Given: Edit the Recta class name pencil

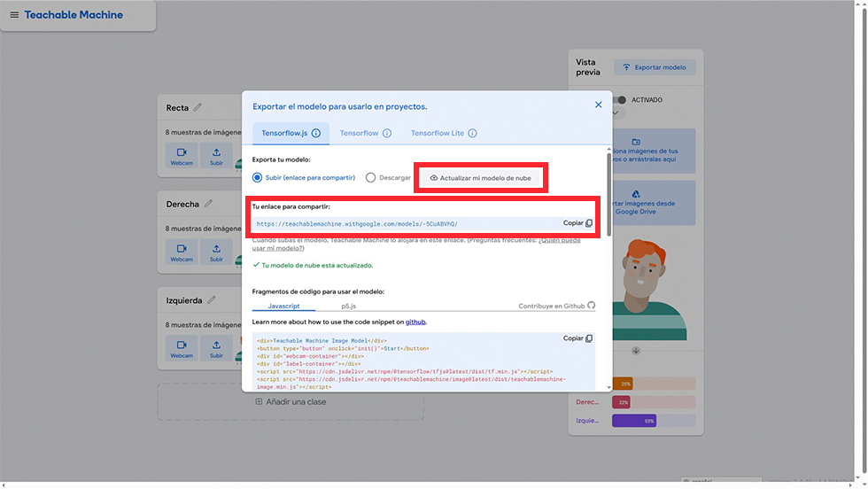Looking at the screenshot, I should 198,107.
